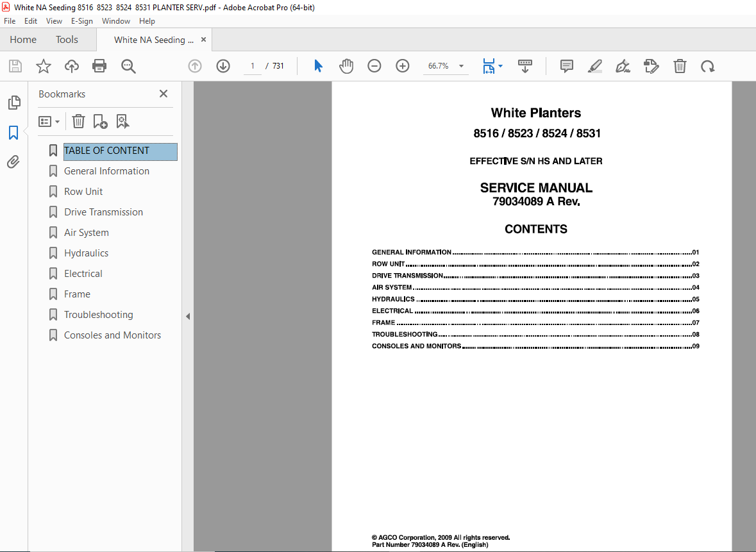Viewport: 756px width, 552px height.
Task: Click the Edit stamp tool icon
Action: (x=651, y=66)
